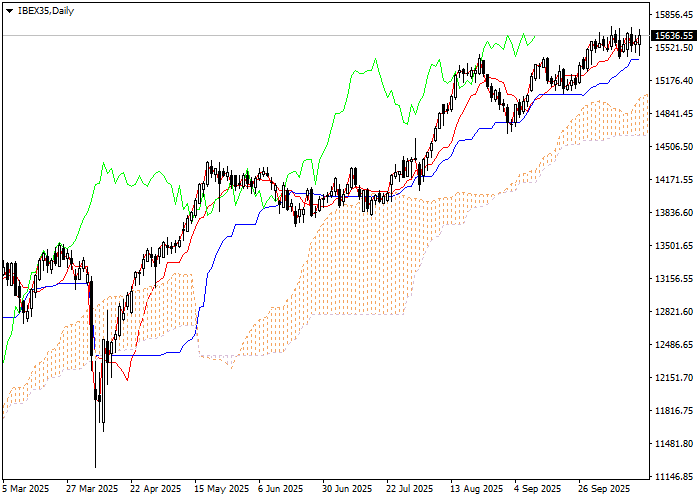Image resolution: width=700 pixels, height=500 pixels.
Task: Click the 26 Sep 2025 date label
Action: coord(603,489)
